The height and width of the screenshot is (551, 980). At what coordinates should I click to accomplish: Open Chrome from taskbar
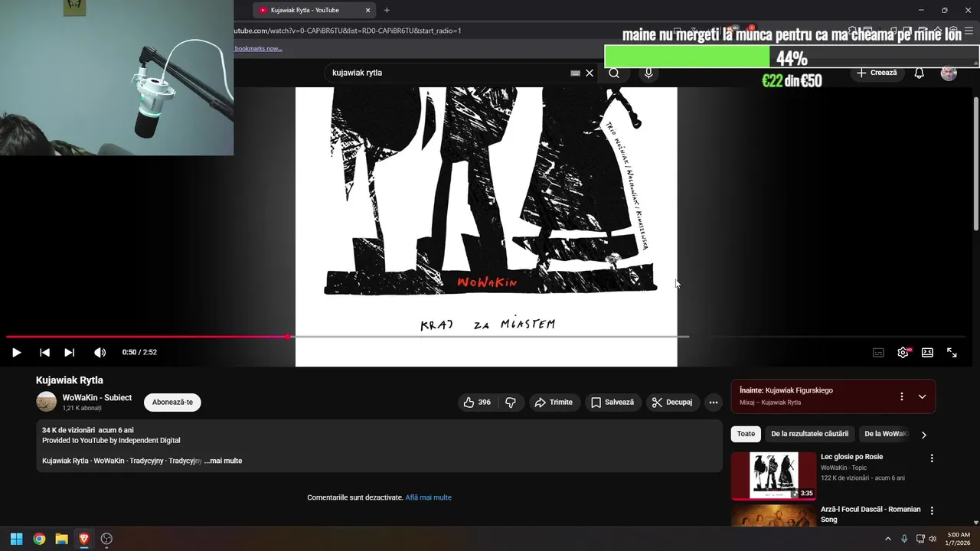pyautogui.click(x=39, y=539)
